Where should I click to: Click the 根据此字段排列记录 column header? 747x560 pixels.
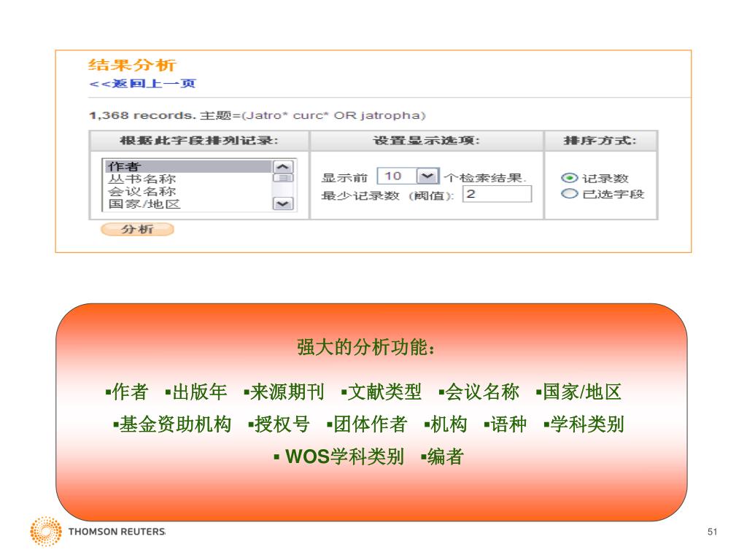coord(199,141)
